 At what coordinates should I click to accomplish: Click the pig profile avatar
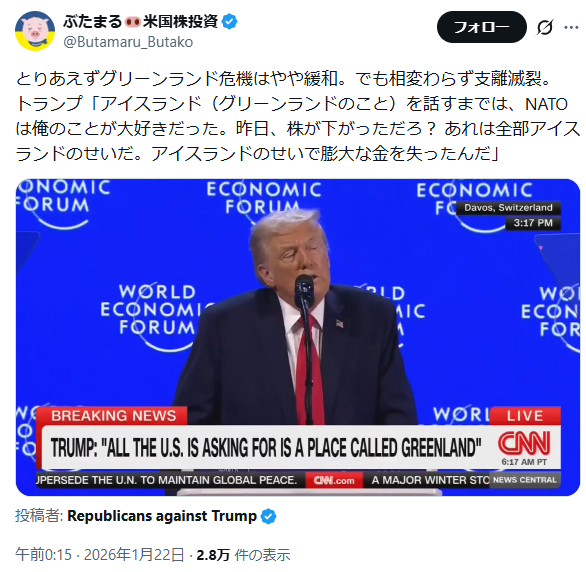(x=35, y=31)
